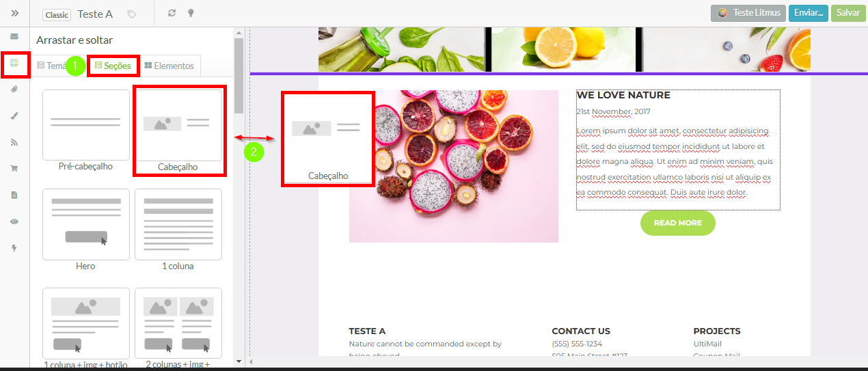Open the paperclip attachments icon
Screen dimensions: 868x371
[14, 90]
